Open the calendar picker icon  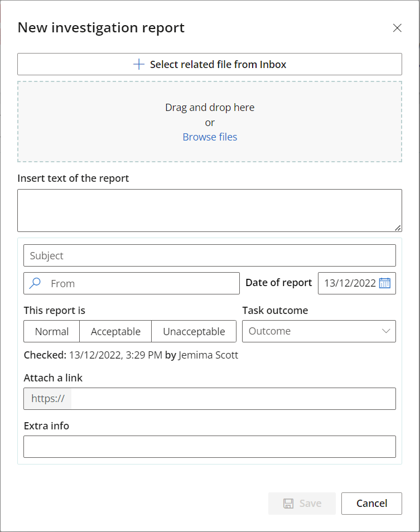click(385, 283)
